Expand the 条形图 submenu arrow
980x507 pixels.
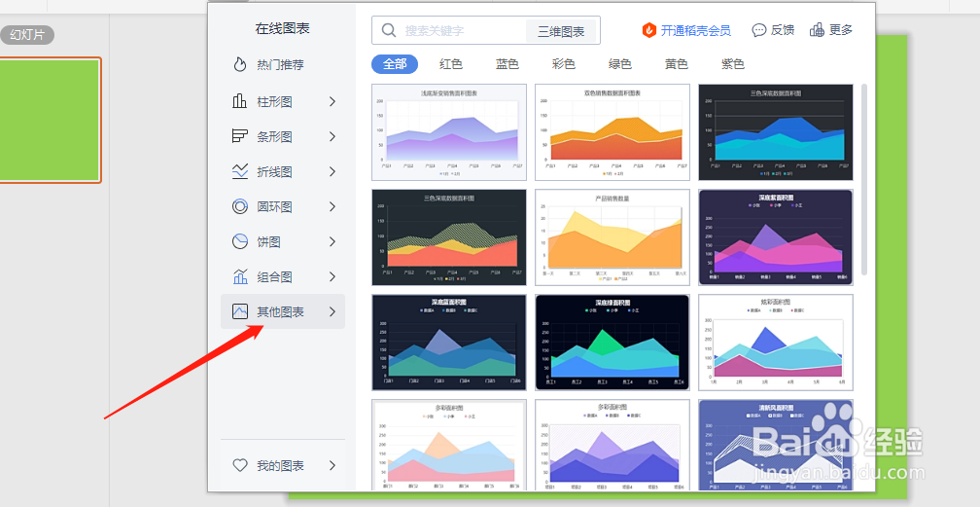pyautogui.click(x=332, y=136)
